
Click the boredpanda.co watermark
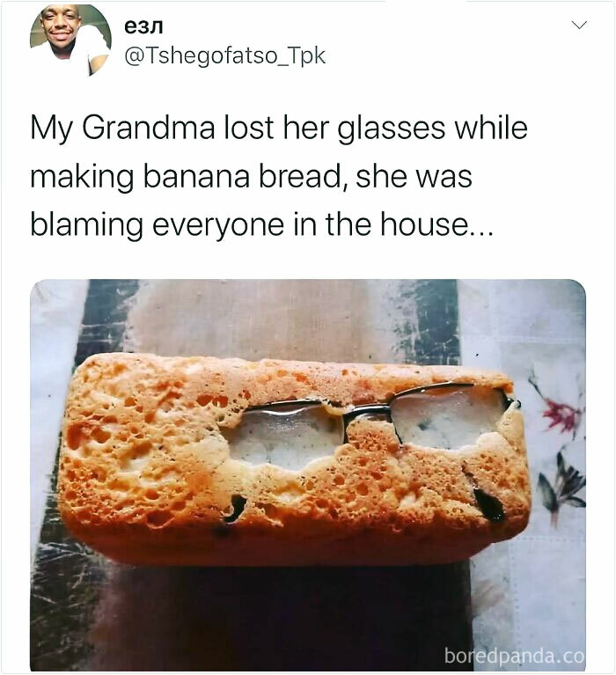pos(514,656)
